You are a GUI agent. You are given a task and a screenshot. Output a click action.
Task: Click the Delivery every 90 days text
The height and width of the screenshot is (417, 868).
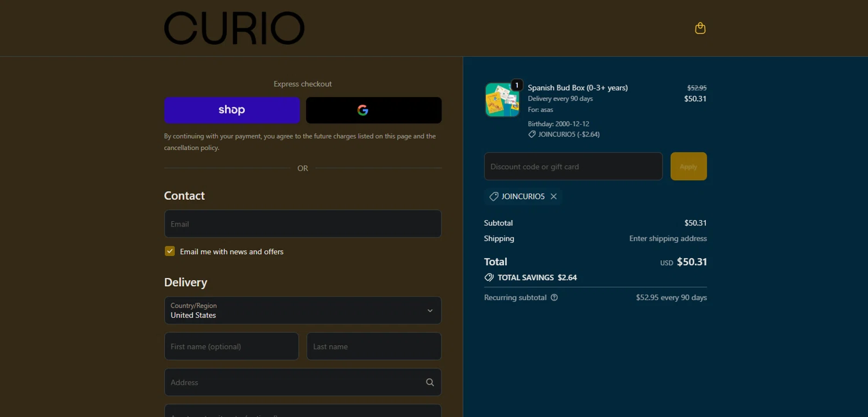pyautogui.click(x=560, y=98)
